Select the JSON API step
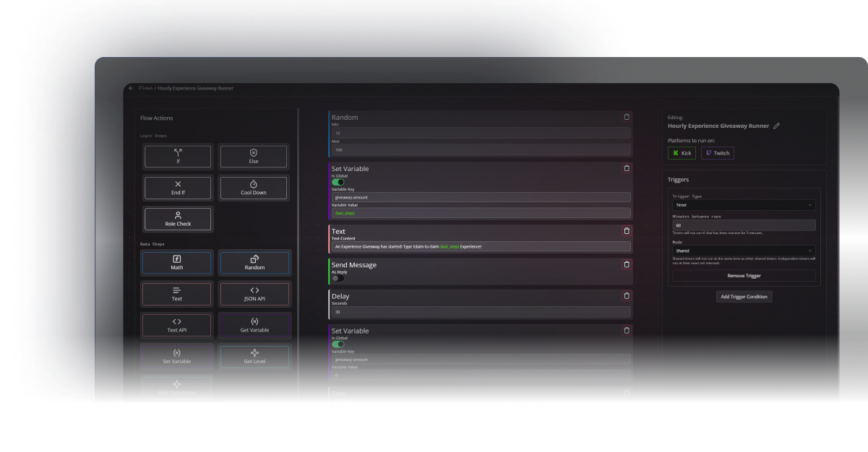This screenshot has width=868, height=452. [x=254, y=294]
